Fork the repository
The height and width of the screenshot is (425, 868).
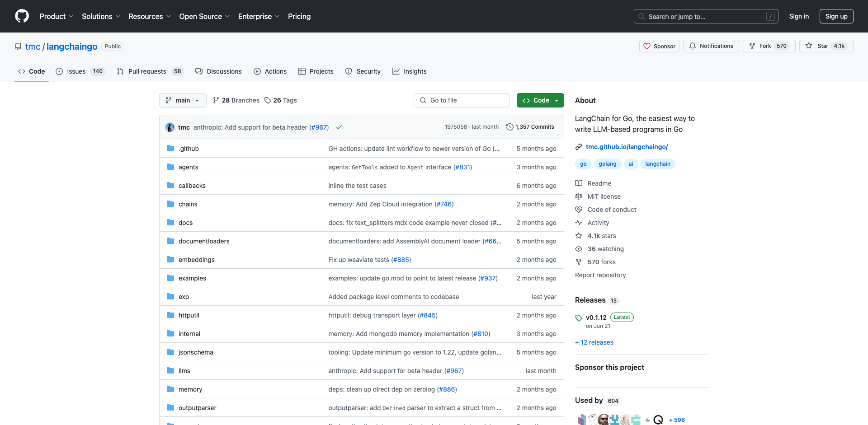pyautogui.click(x=769, y=46)
